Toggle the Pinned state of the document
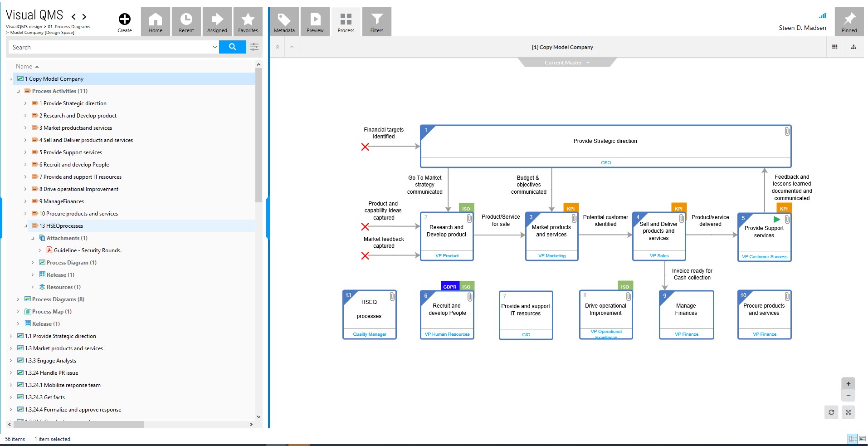Screen dimensions: 868x446 pyautogui.click(x=849, y=21)
